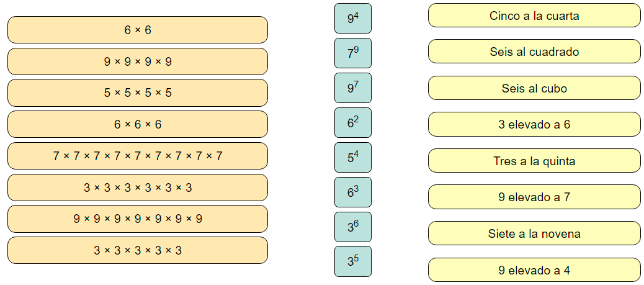
Task: Pick the 5 × 5 × 5 × 5 card
Action: (x=137, y=93)
